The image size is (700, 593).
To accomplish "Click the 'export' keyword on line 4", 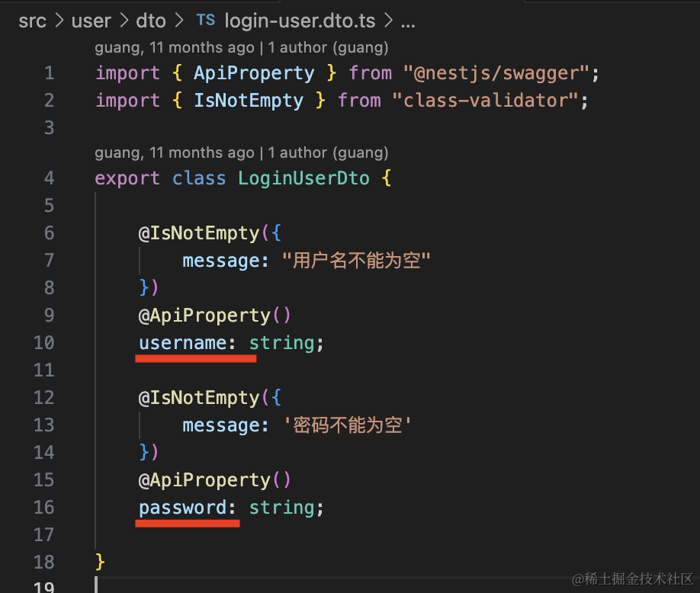I will pyautogui.click(x=127, y=179).
